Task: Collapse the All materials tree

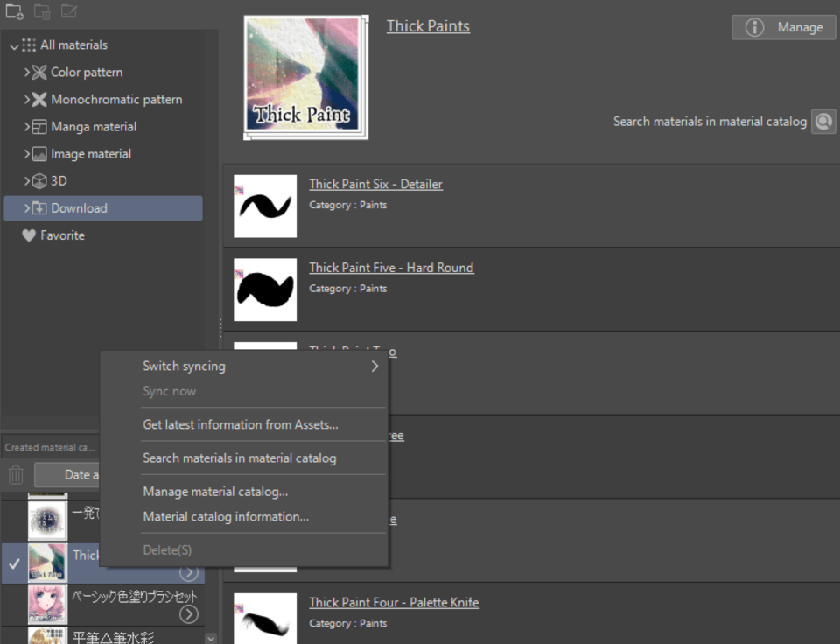Action: (14, 46)
